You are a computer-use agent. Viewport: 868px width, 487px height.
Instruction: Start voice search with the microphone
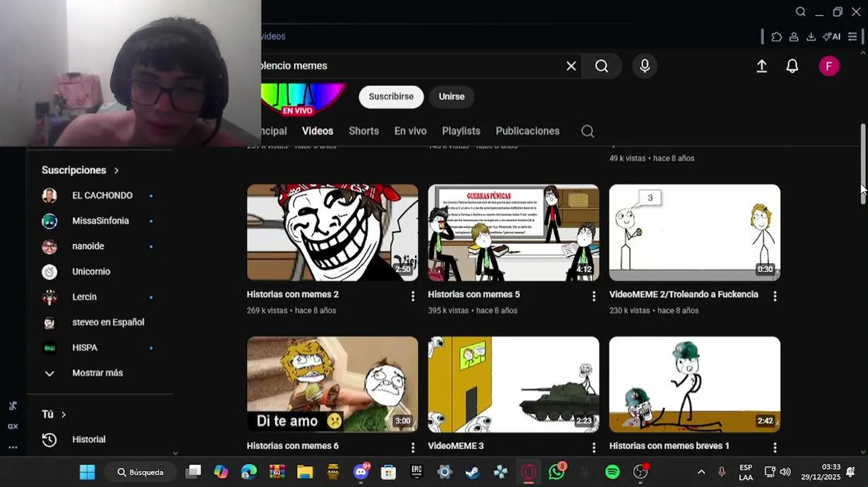(x=645, y=66)
